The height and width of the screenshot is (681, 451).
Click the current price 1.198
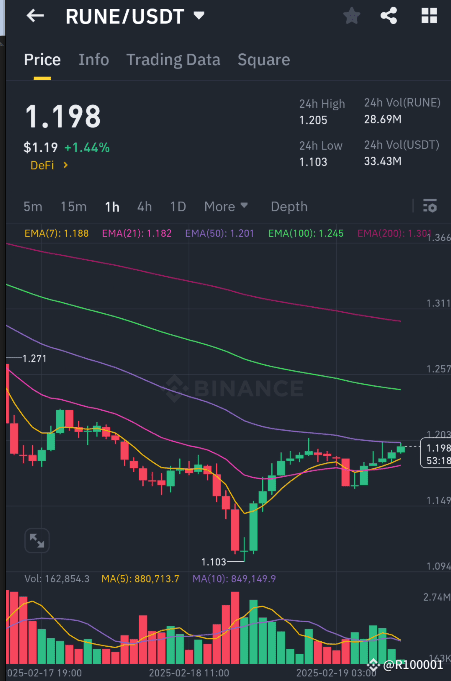pyautogui.click(x=63, y=116)
